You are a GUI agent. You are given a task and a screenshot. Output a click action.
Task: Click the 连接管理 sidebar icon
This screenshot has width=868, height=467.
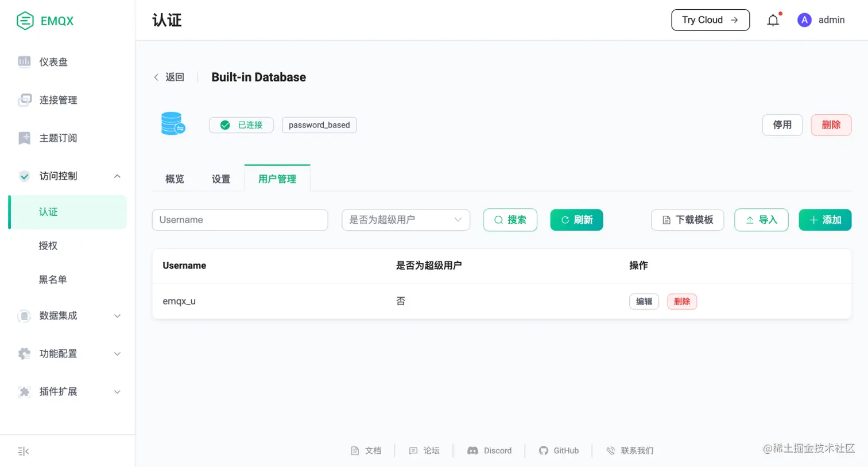(24, 100)
